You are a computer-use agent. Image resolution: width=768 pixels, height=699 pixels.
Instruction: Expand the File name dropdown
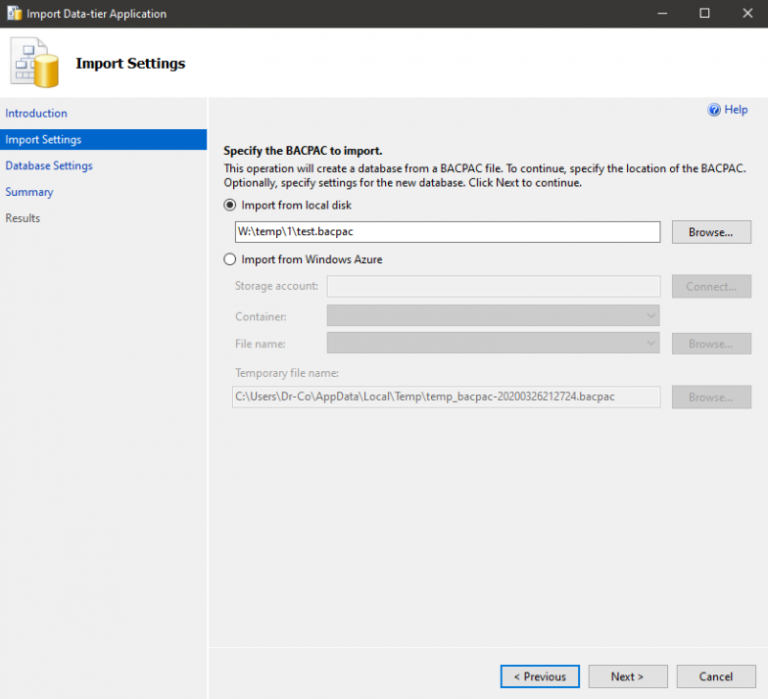tap(493, 343)
